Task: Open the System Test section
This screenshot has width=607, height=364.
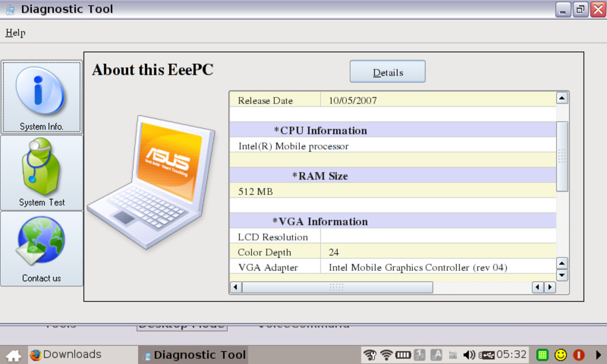Action: point(42,173)
